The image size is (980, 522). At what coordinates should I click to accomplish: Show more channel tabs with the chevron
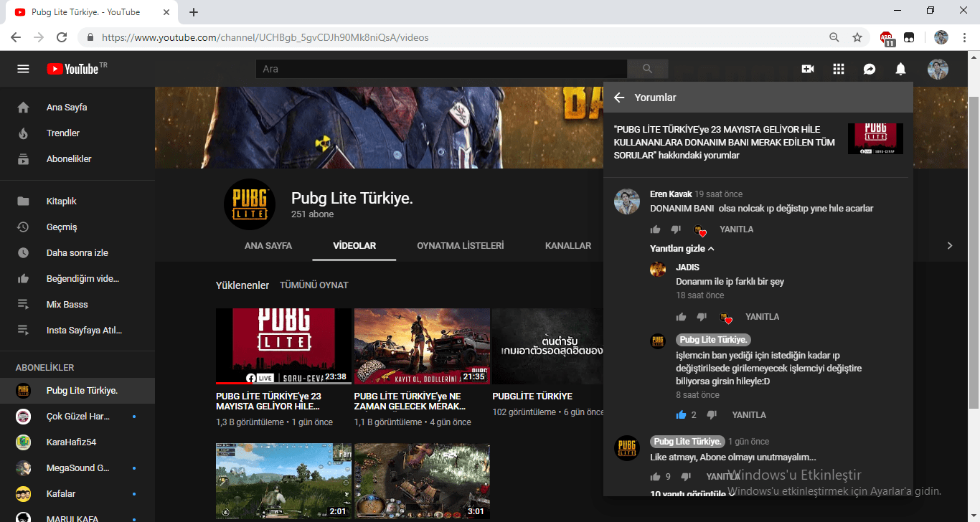(950, 245)
